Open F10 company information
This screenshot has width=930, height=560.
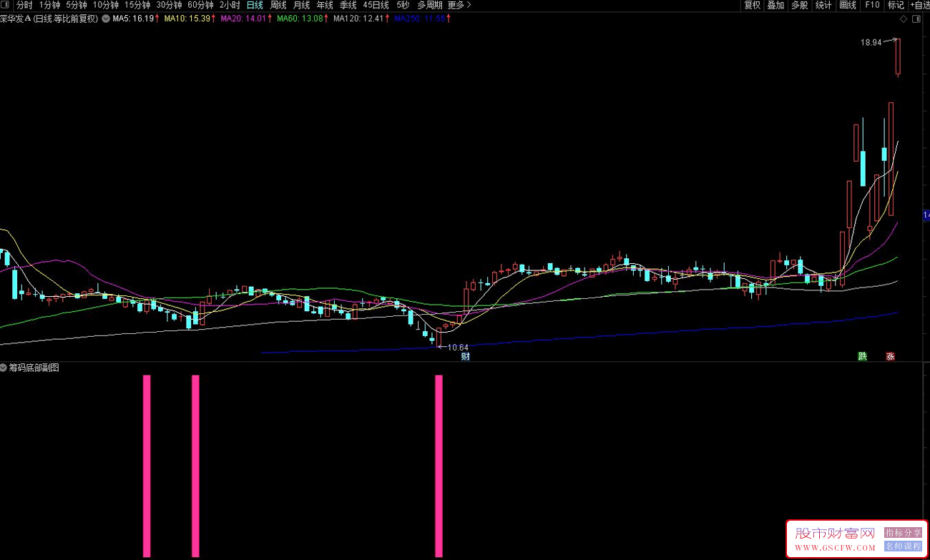pyautogui.click(x=872, y=5)
